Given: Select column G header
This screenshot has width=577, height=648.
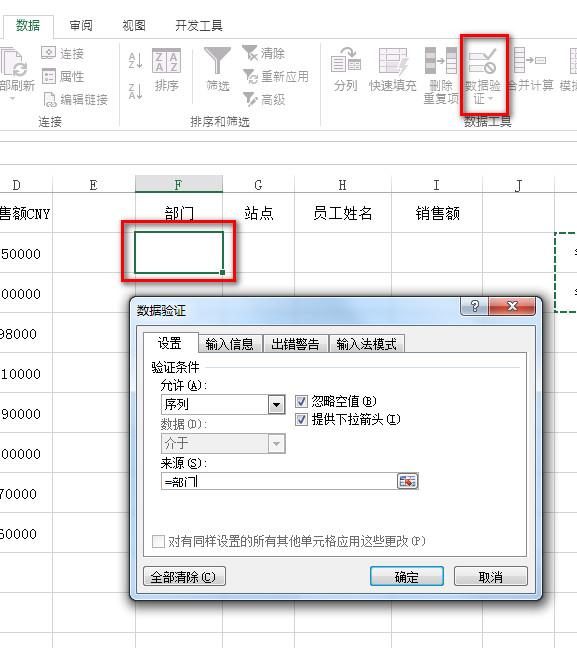Looking at the screenshot, I should (x=258, y=184).
